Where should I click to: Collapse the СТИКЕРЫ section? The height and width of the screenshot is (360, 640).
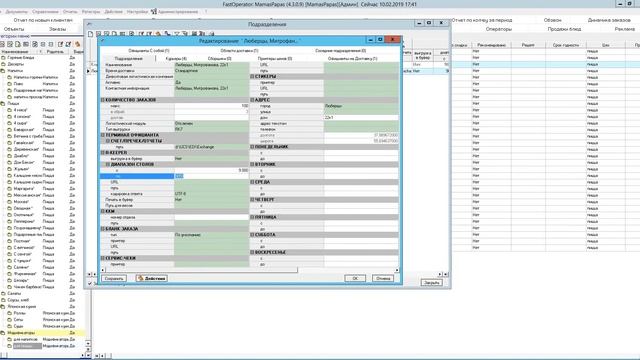(x=252, y=76)
